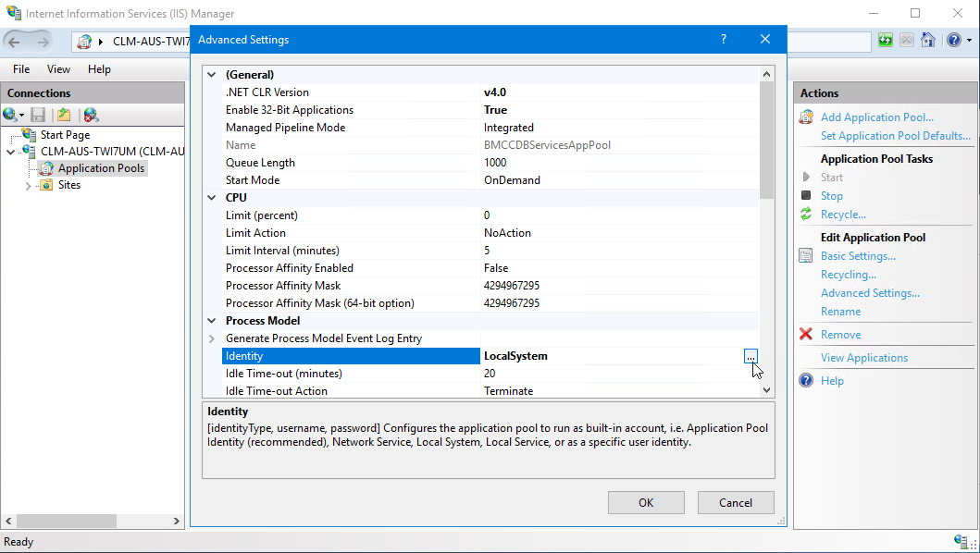Click scroll left arrow in Connections pane

click(8, 521)
